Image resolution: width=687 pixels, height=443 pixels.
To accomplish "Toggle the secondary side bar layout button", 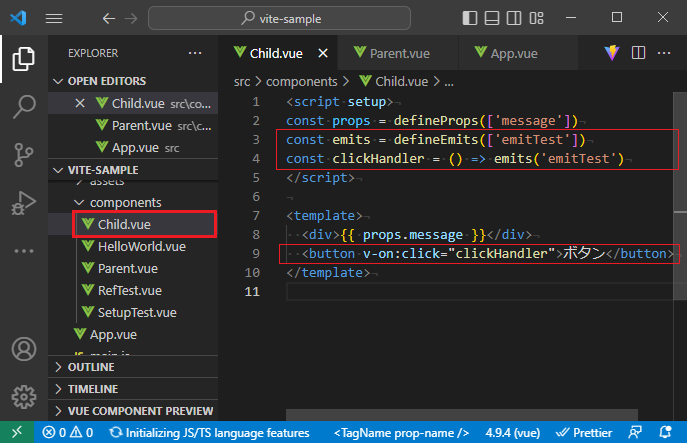I will [514, 18].
